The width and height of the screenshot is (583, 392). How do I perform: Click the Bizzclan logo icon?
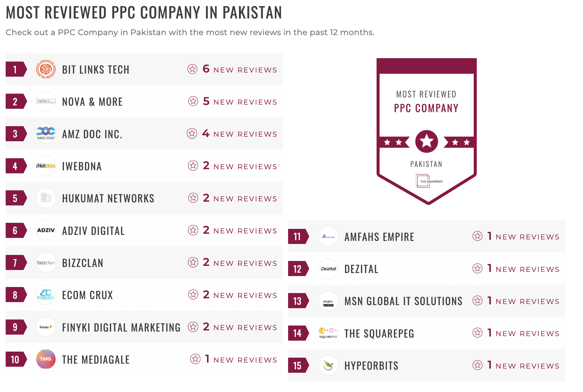[x=46, y=262]
